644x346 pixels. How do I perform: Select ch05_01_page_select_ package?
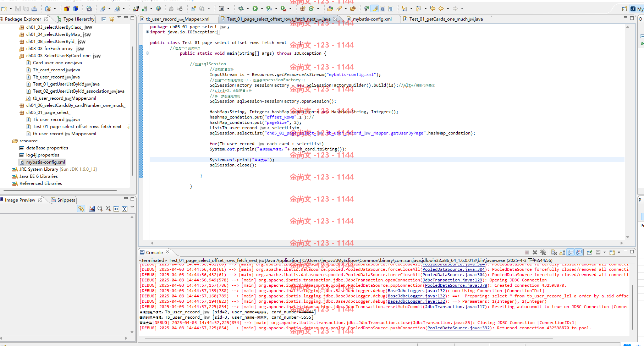tap(48, 112)
